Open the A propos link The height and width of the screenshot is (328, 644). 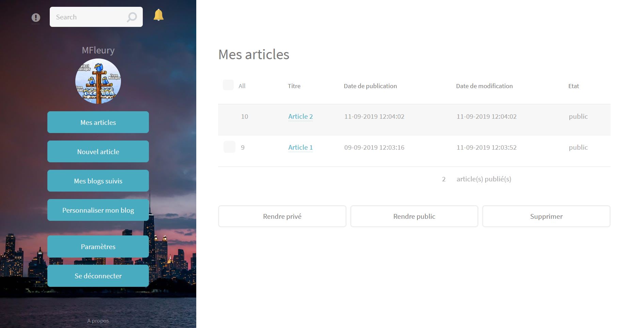(x=98, y=321)
